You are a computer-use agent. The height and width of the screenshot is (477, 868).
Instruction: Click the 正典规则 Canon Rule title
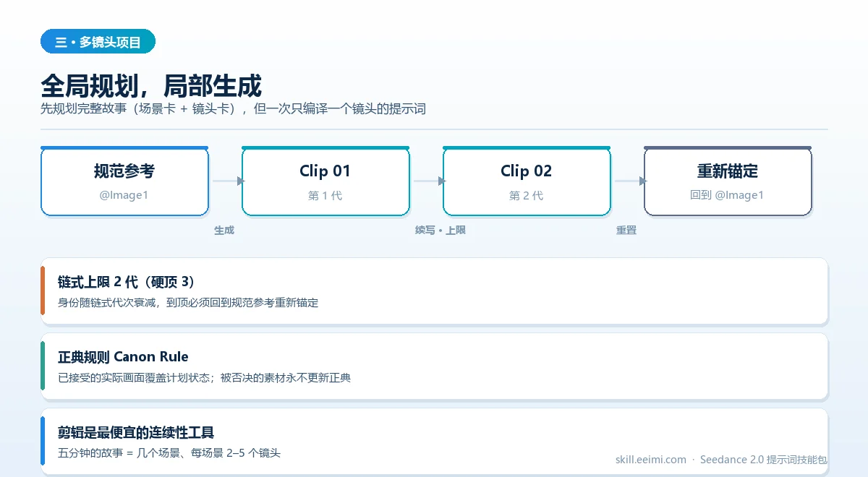point(123,357)
